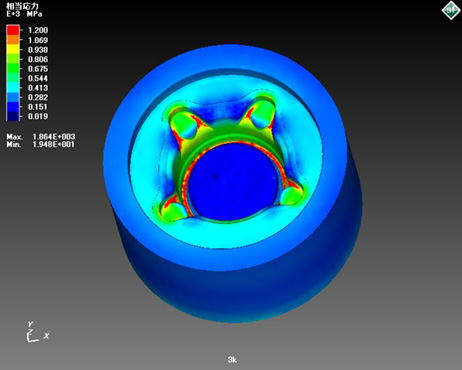Select the yellow 0.938 legend swatch

[x=13, y=49]
